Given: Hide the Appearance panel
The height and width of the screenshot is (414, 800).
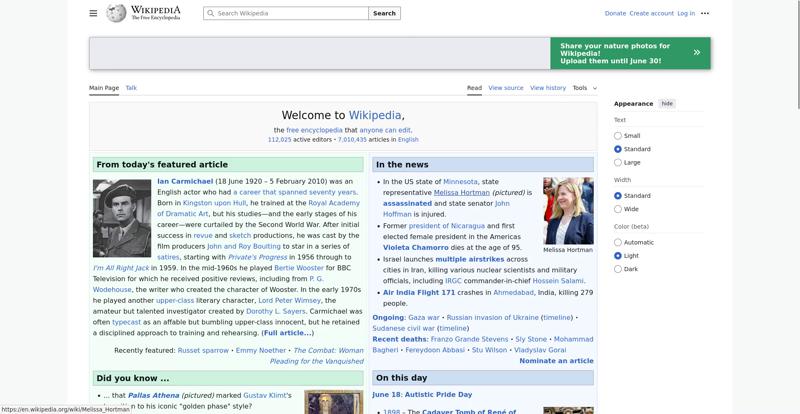Looking at the screenshot, I should click(x=667, y=104).
